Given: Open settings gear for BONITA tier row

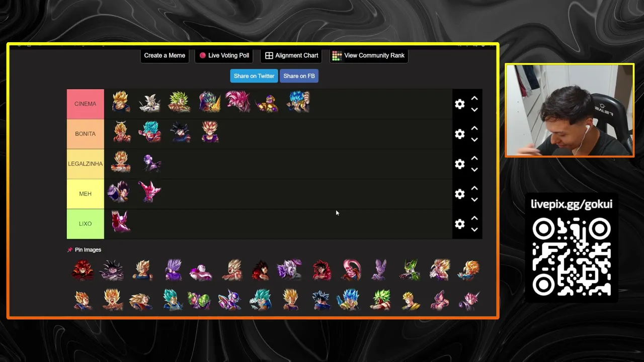Looking at the screenshot, I should tap(459, 134).
